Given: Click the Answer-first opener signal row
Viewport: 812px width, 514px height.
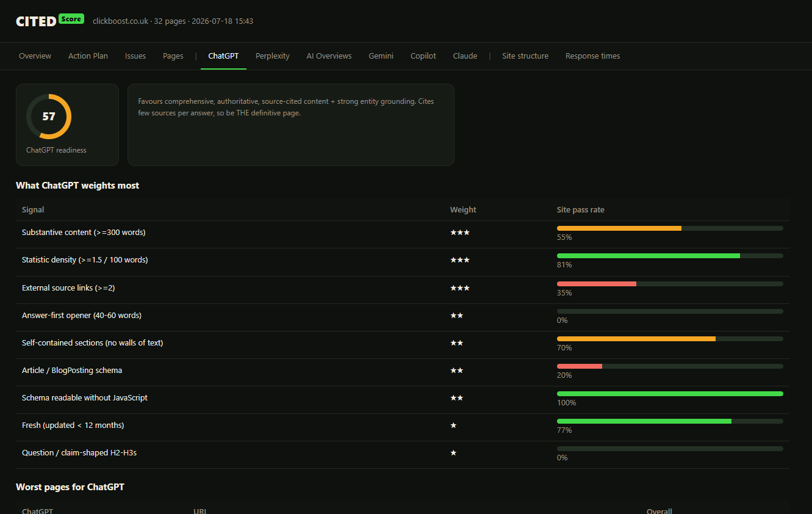Looking at the screenshot, I should coord(403,317).
